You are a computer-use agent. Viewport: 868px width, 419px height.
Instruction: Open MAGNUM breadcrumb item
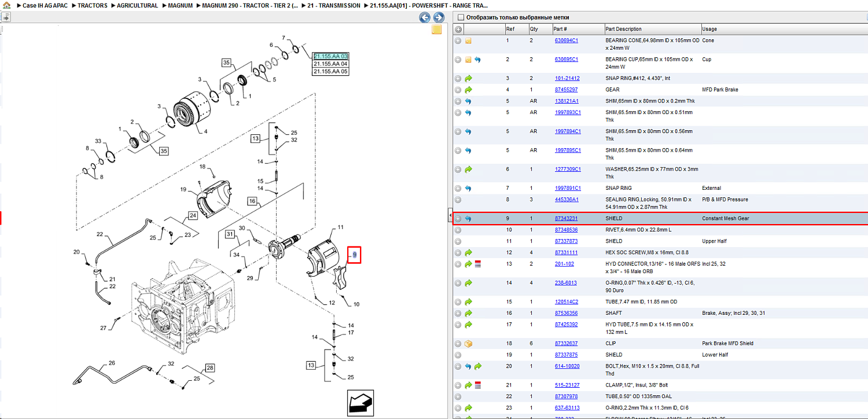(x=181, y=5)
